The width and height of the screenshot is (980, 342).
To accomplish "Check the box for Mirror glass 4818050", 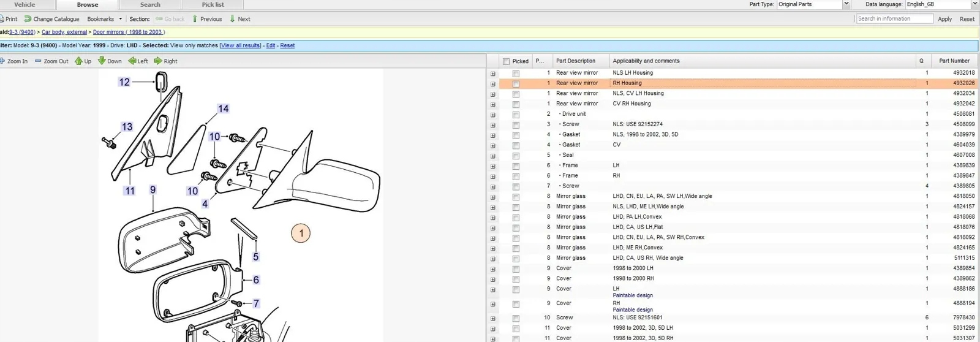I will (x=516, y=197).
